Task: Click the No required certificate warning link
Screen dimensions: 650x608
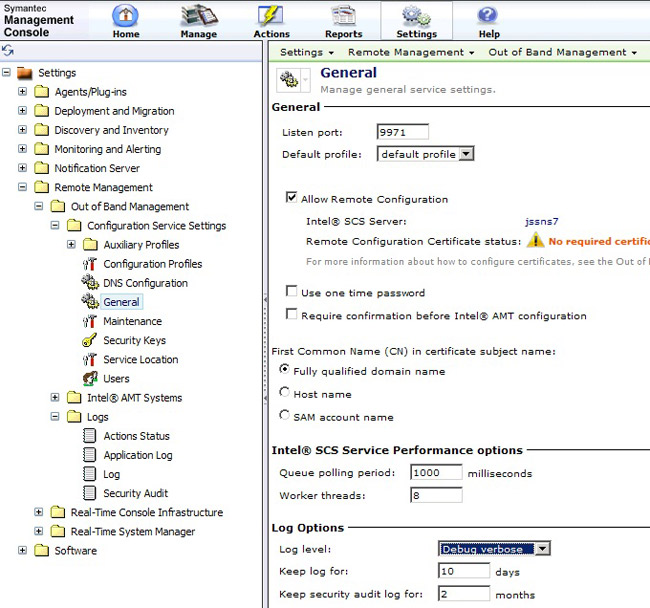Action: (599, 241)
